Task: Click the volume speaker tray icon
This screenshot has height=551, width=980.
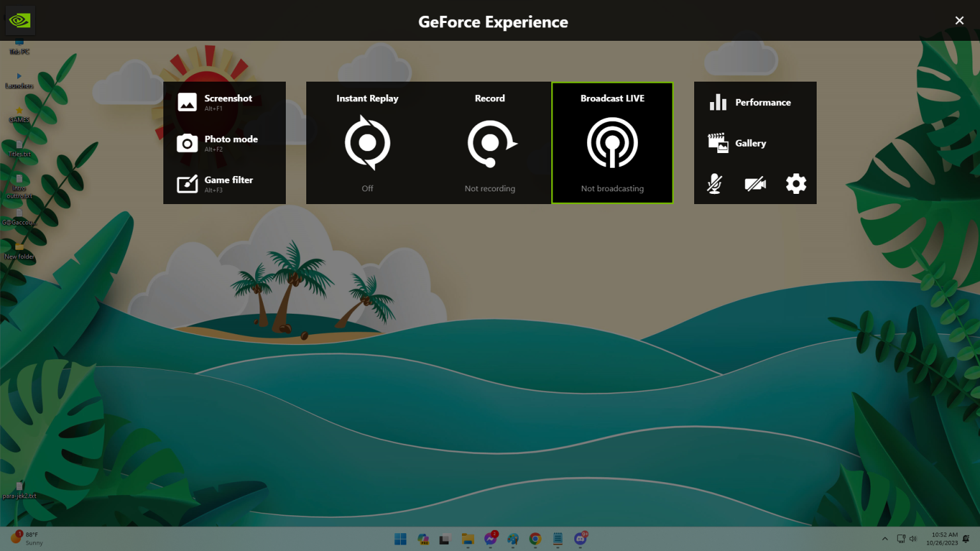Action: coord(913,539)
